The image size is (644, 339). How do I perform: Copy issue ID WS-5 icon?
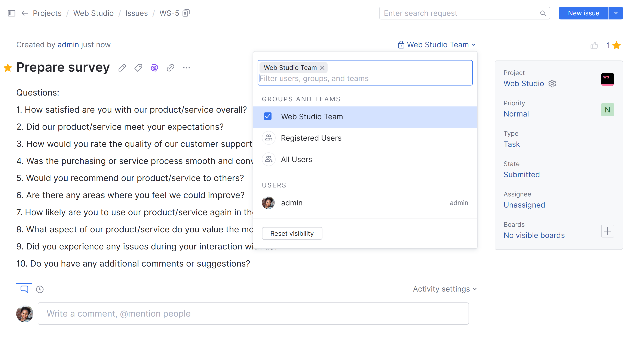click(x=186, y=13)
